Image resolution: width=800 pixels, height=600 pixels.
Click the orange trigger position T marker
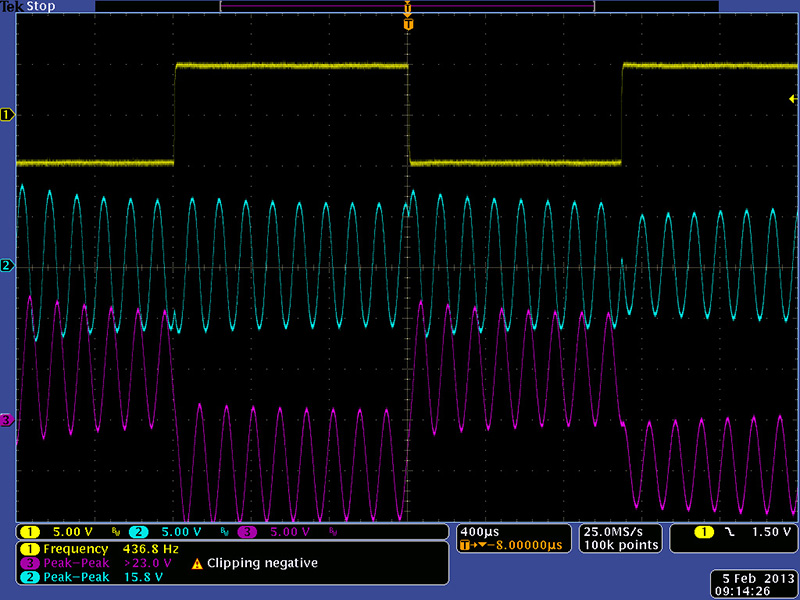coord(408,23)
